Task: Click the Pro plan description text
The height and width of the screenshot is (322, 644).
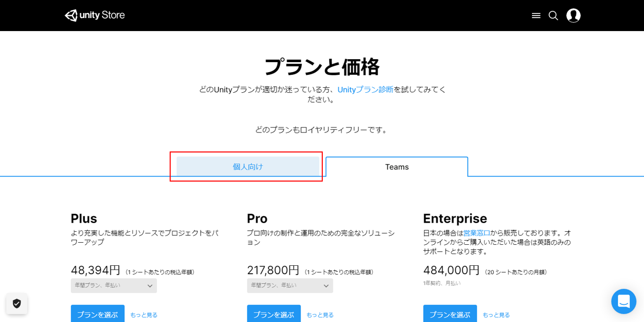Action: [321, 238]
